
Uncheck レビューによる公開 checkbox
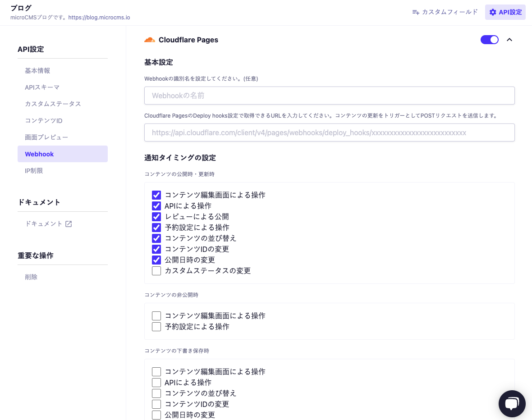[156, 217]
